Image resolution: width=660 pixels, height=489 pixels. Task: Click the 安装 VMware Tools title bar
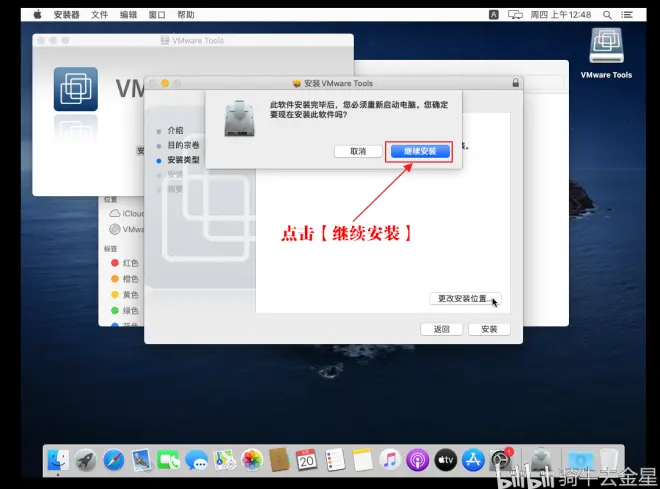pyautogui.click(x=333, y=83)
